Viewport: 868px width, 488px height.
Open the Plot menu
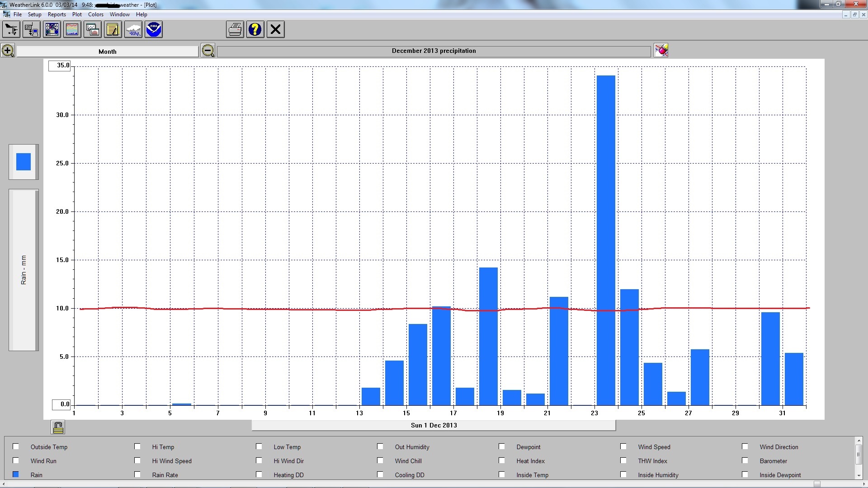[x=77, y=14]
